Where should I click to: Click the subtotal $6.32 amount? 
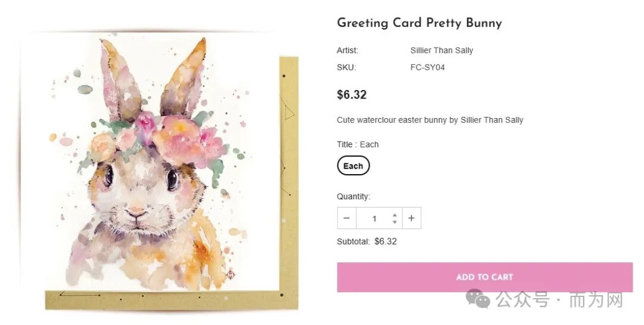tap(385, 242)
